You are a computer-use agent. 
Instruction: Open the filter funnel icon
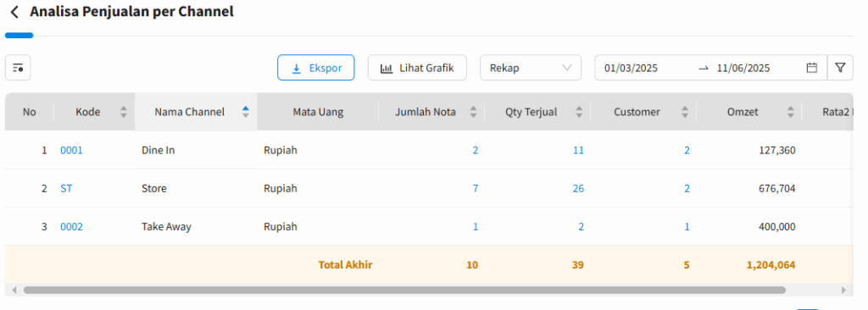tap(840, 68)
